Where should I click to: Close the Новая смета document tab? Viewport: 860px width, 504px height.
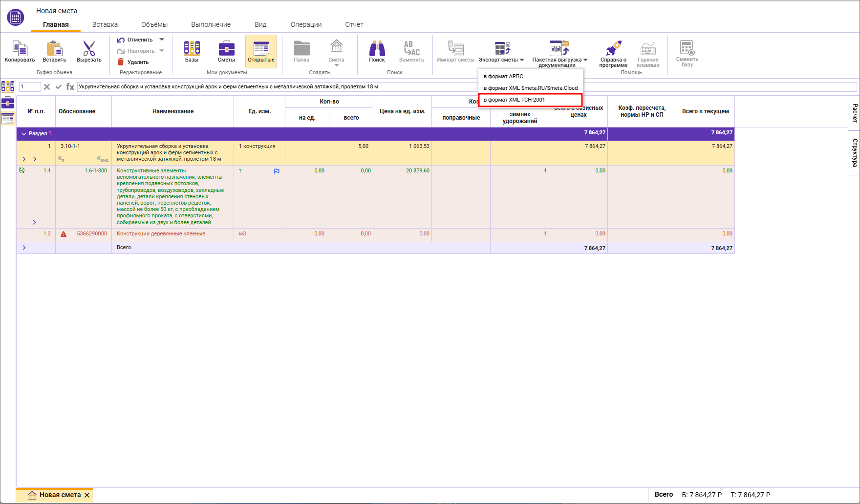87,495
